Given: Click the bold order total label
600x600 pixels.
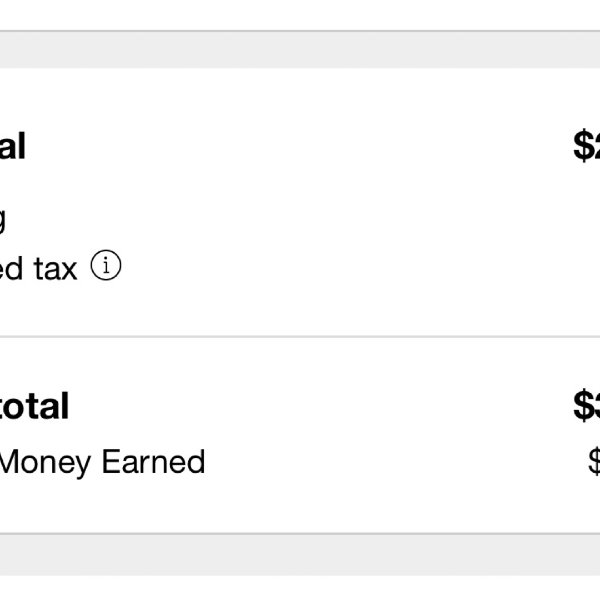Looking at the screenshot, I should pyautogui.click(x=34, y=406).
